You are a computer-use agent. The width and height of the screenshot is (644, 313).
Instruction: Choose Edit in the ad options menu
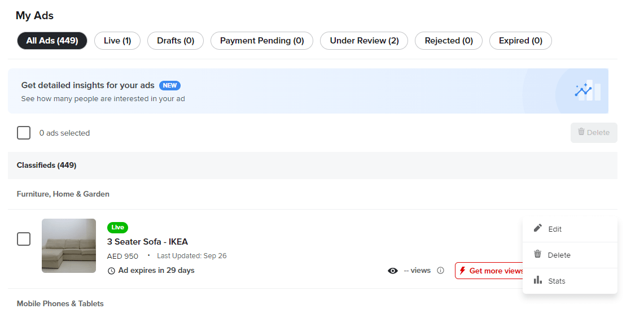pos(569,229)
